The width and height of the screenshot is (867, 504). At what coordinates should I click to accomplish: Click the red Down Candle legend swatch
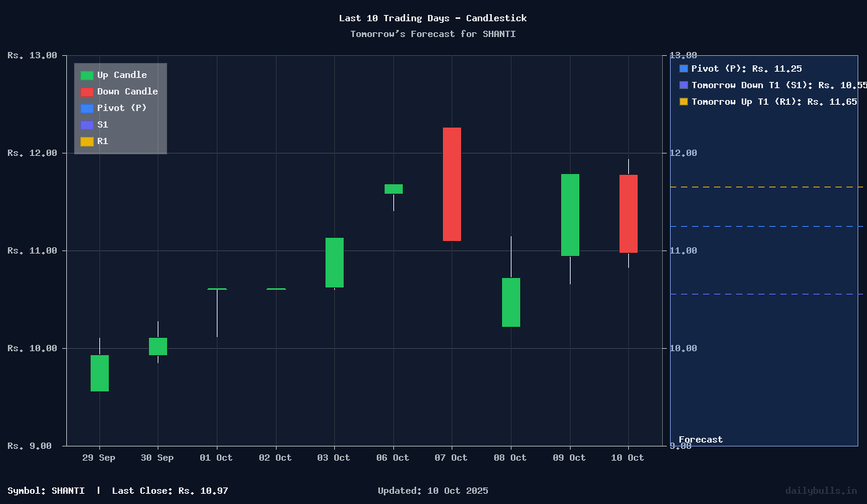(87, 92)
